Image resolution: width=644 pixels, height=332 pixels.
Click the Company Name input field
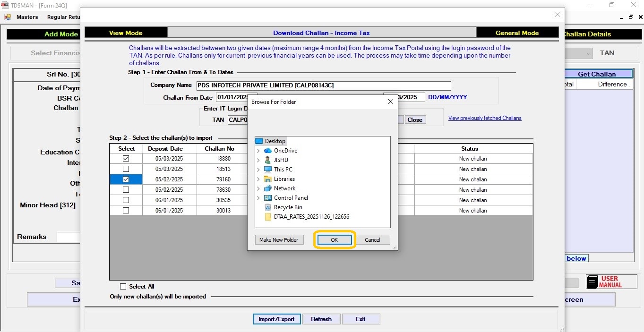tap(324, 85)
